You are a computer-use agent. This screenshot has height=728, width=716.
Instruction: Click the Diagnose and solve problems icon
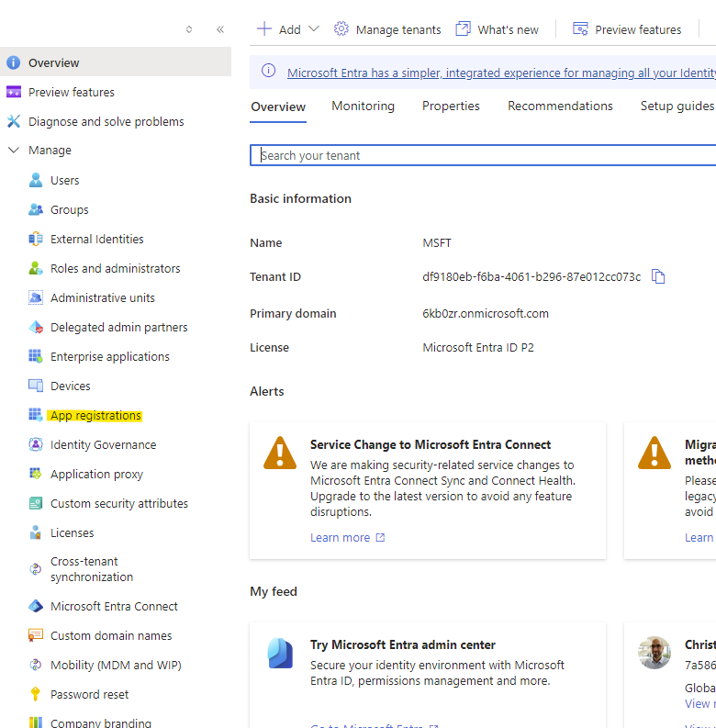14,121
